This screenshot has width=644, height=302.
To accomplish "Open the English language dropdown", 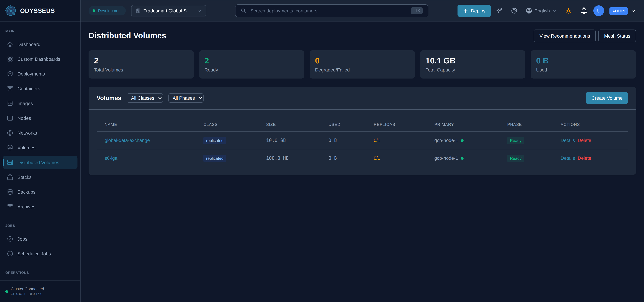I will point(541,11).
